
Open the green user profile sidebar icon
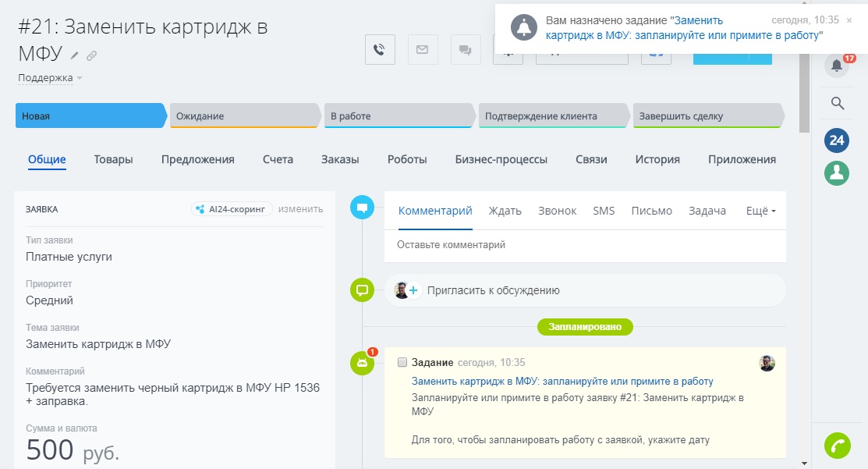tap(837, 172)
